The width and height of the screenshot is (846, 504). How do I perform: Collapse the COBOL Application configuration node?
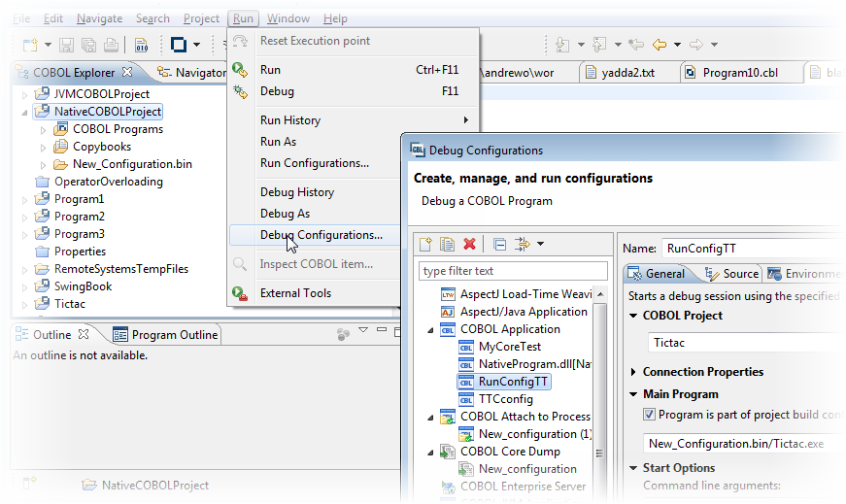pos(430,330)
